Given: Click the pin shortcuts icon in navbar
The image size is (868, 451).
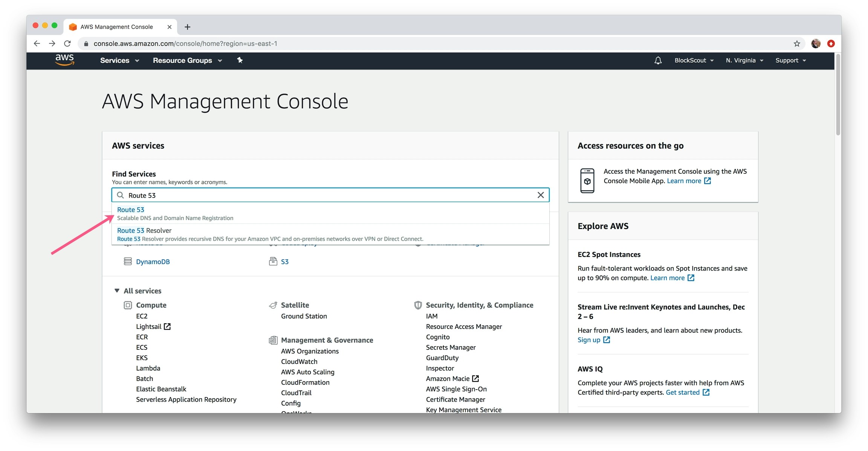Looking at the screenshot, I should click(240, 60).
